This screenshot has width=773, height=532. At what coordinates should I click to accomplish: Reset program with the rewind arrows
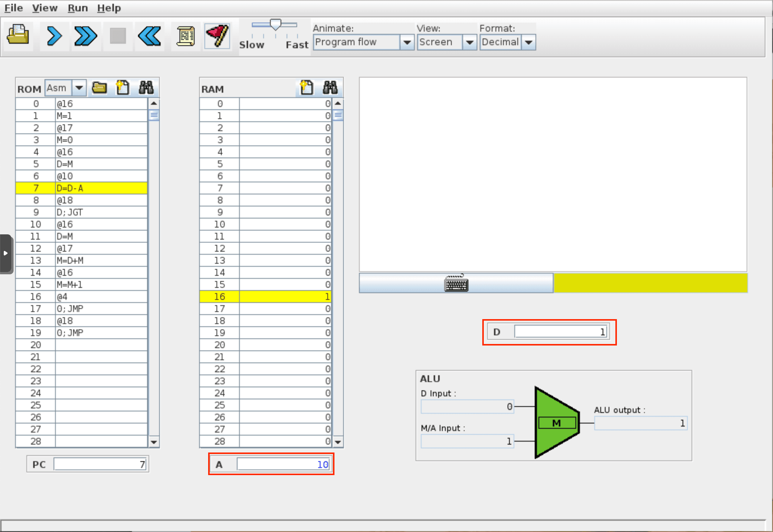point(149,36)
